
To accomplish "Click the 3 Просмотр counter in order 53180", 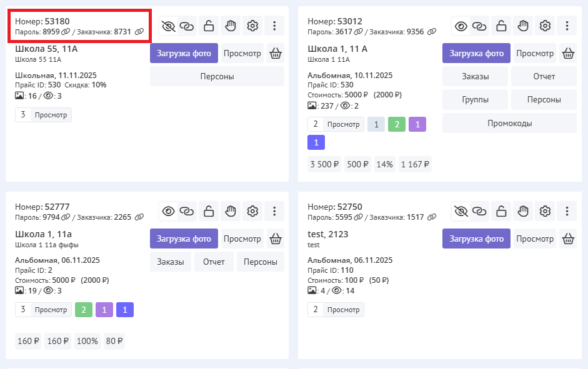I will point(43,115).
